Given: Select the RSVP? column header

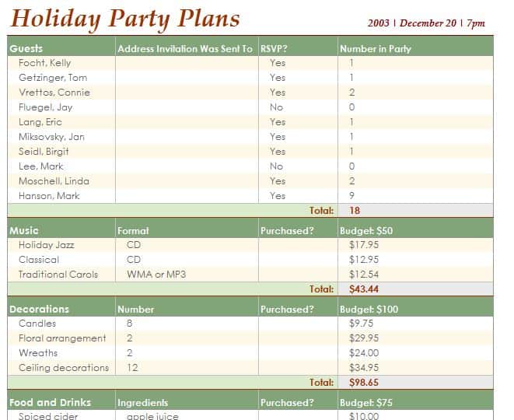Looking at the screenshot, I should click(x=298, y=48).
